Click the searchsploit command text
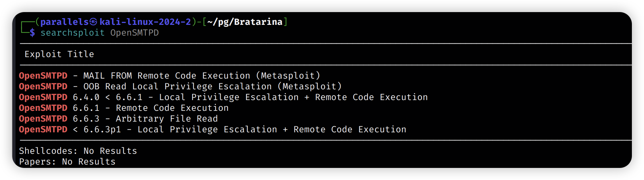The image size is (644, 180). tap(73, 33)
